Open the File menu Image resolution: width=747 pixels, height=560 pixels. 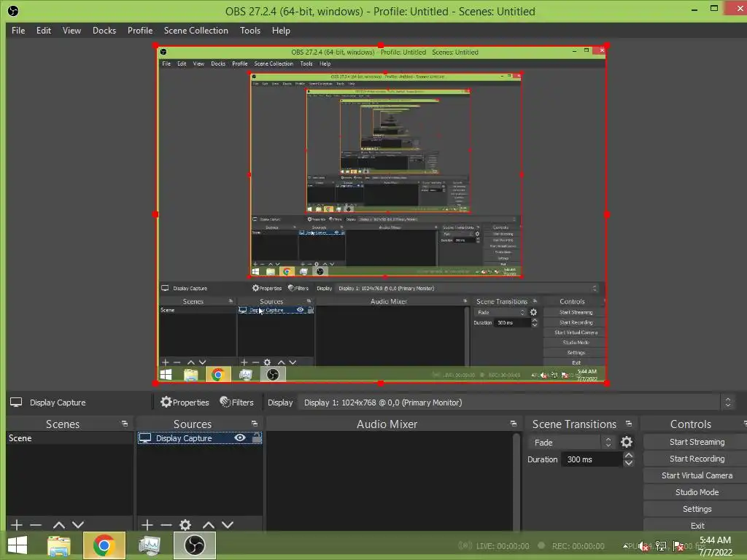(x=18, y=31)
